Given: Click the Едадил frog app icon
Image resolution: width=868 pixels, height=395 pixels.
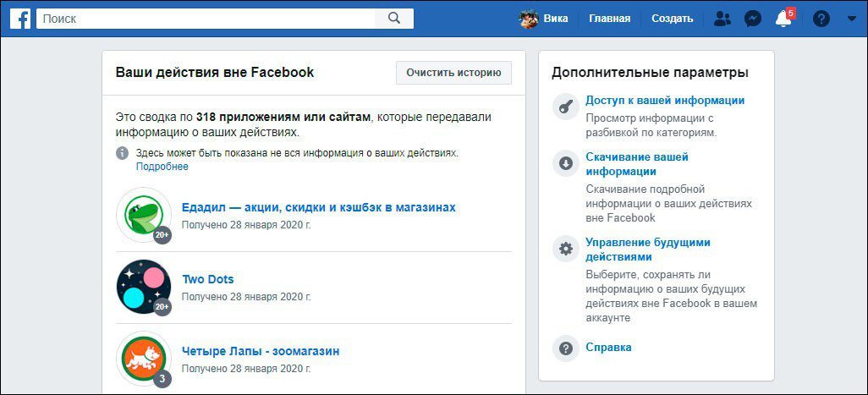Looking at the screenshot, I should point(143,215).
